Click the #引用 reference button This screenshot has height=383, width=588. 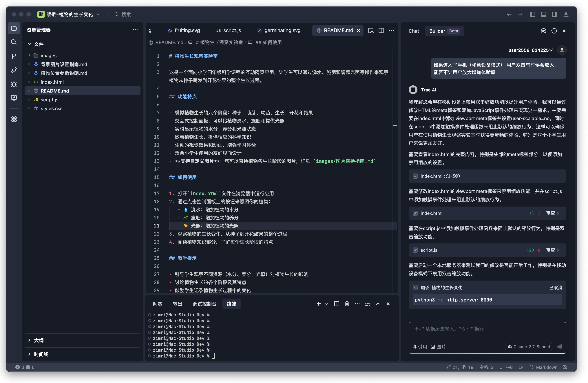420,347
